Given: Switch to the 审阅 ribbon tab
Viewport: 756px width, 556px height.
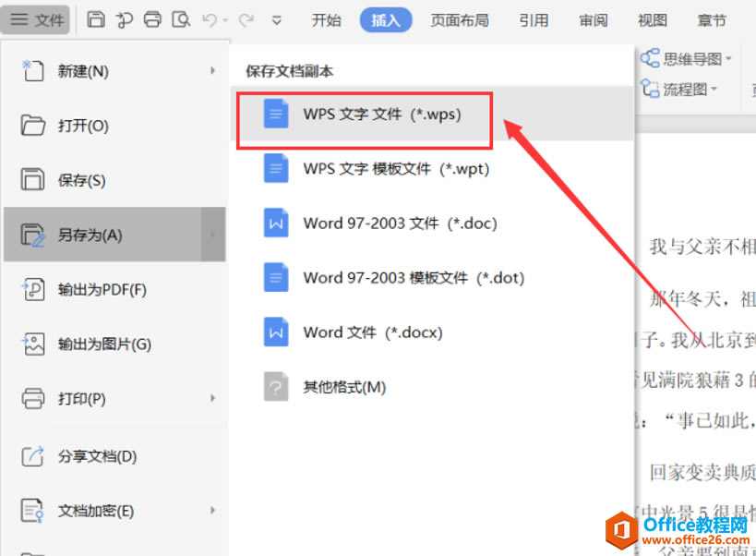Looking at the screenshot, I should tap(593, 20).
